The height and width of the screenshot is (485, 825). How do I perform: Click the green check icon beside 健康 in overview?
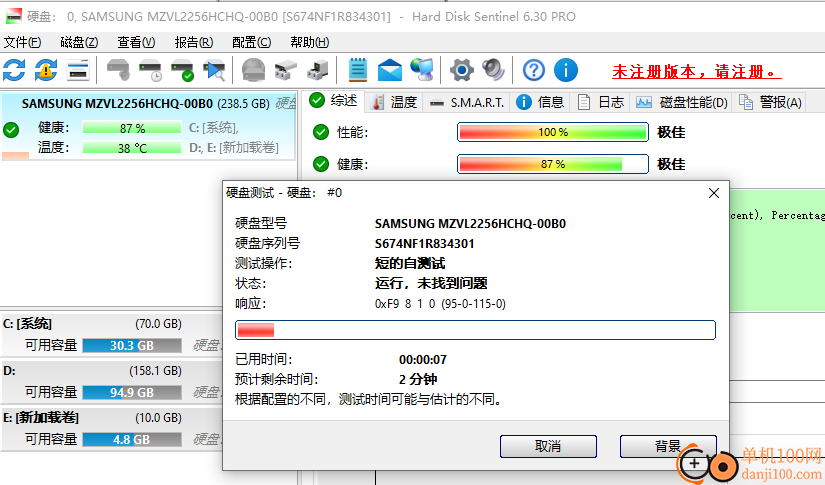pyautogui.click(x=320, y=164)
